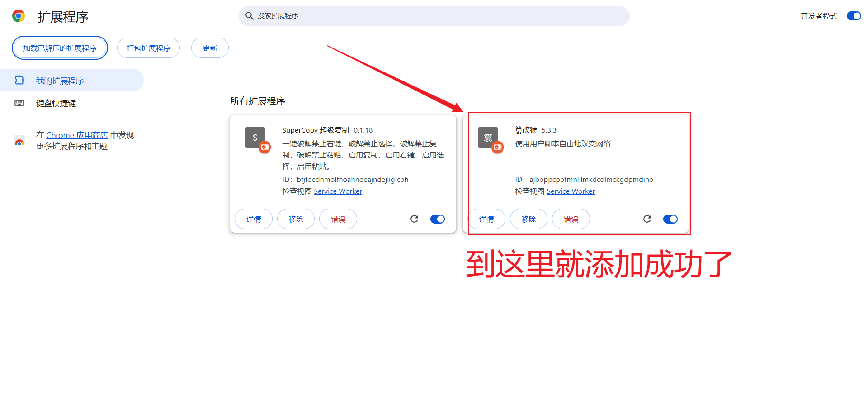Click the SuperCopy ID bfjfoednmolfnoahnoeajndejliglcbh
Viewport: 868px width, 420px height.
(x=353, y=180)
